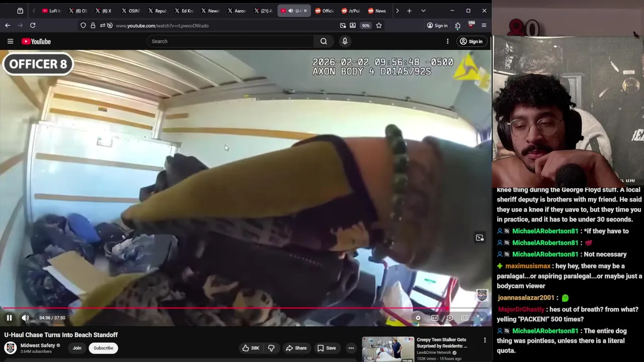Switch to theater mode
Screen dimensions: 644x362
coord(465,318)
